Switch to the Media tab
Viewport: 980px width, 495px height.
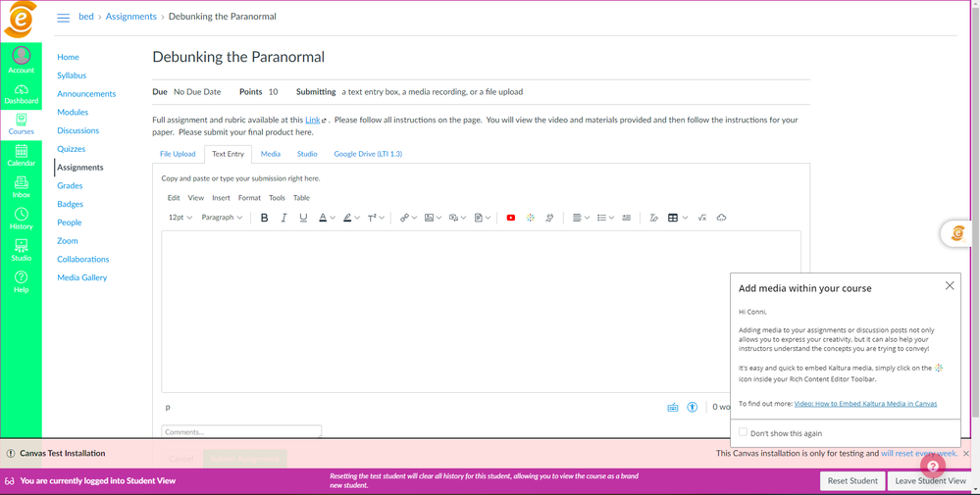pos(271,154)
